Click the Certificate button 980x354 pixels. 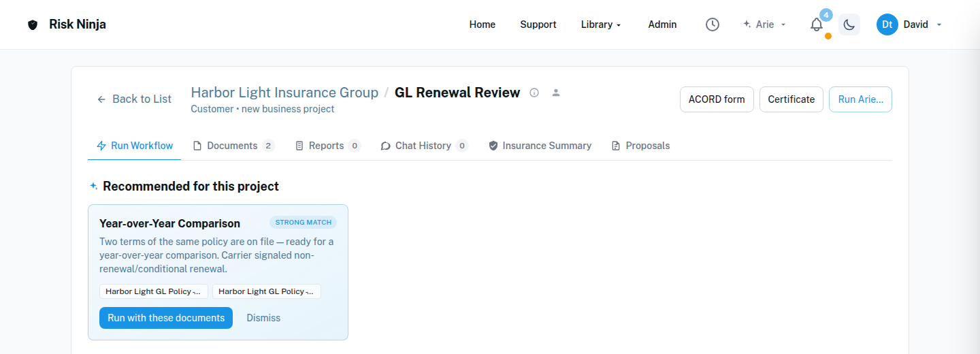(x=791, y=99)
